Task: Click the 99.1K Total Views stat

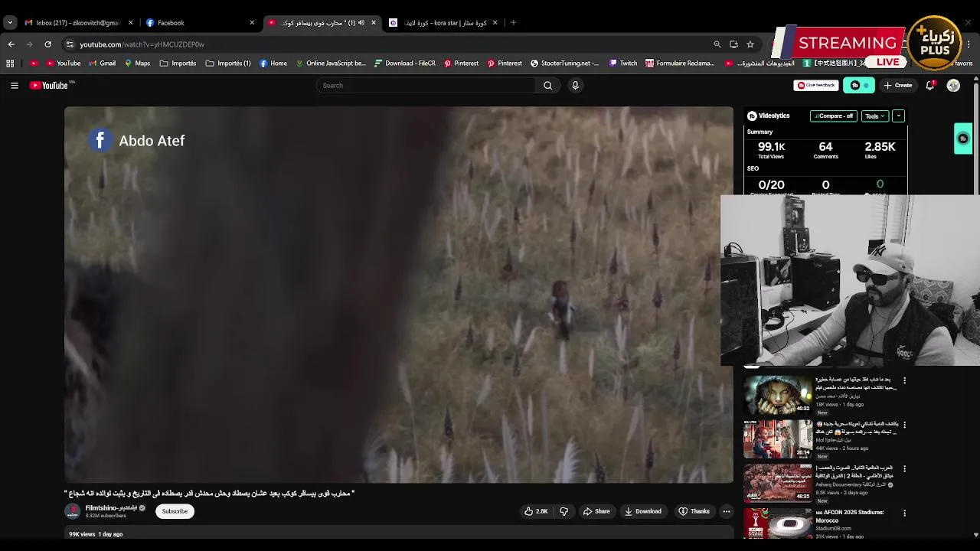Action: click(x=771, y=150)
